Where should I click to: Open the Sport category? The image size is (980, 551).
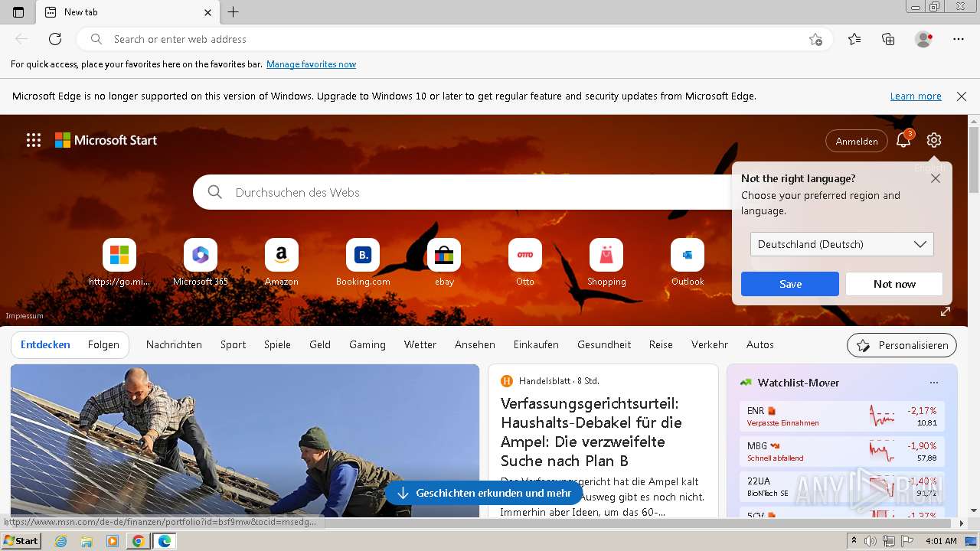pos(233,344)
